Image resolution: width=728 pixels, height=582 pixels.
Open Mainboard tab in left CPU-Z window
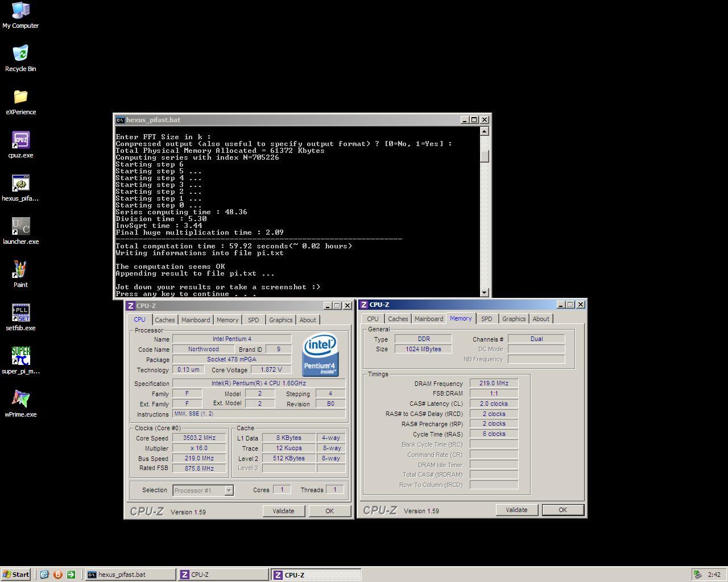click(x=196, y=320)
